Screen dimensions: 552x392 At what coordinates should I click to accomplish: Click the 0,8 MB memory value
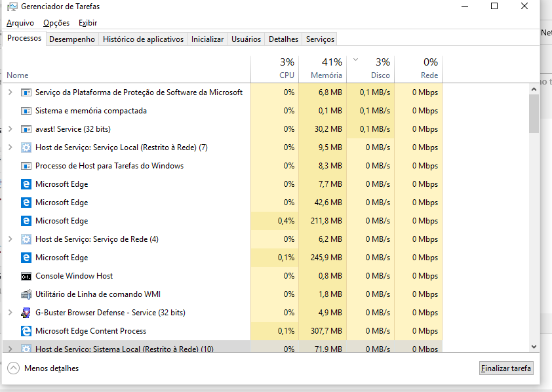330,276
